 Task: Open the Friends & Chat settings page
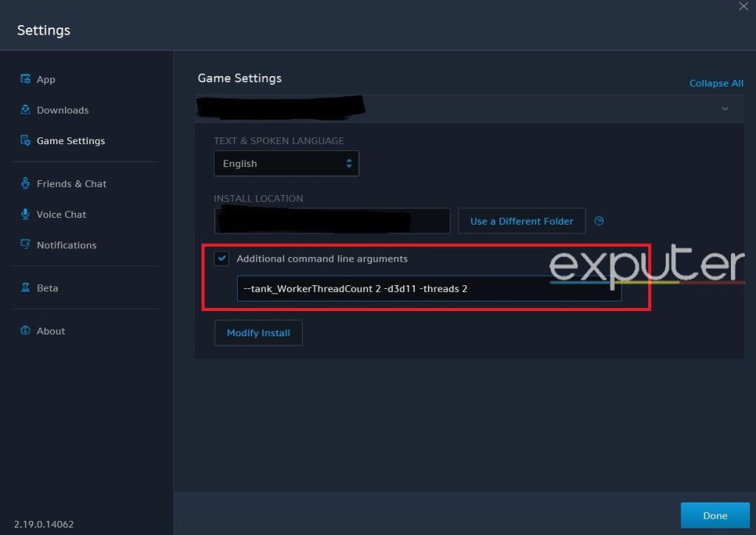71,183
